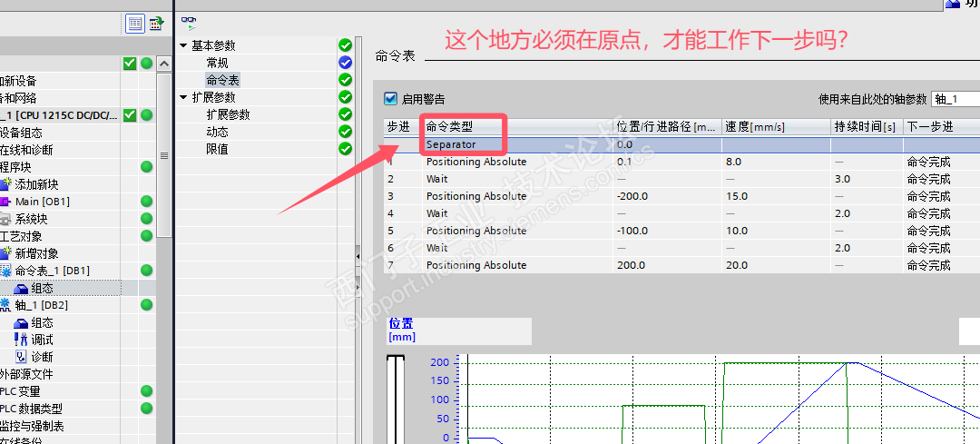This screenshot has height=444, width=980.
Task: Click the green online circle beside PLC 变量
Action: (146, 390)
